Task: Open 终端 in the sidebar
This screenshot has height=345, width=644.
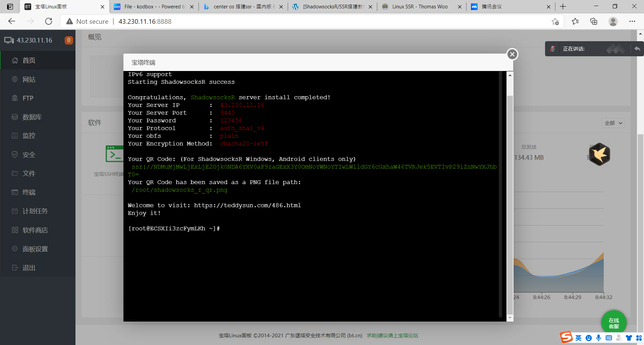Action: click(x=38, y=192)
